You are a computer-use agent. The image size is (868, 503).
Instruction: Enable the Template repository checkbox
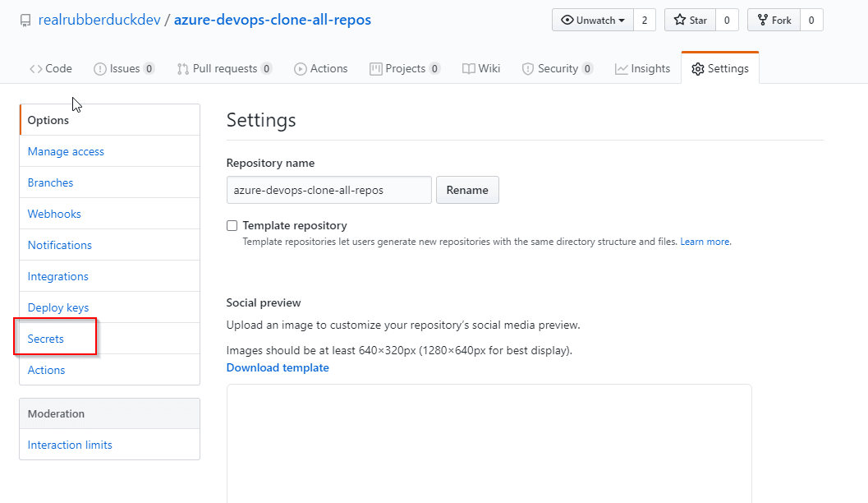[x=232, y=225]
